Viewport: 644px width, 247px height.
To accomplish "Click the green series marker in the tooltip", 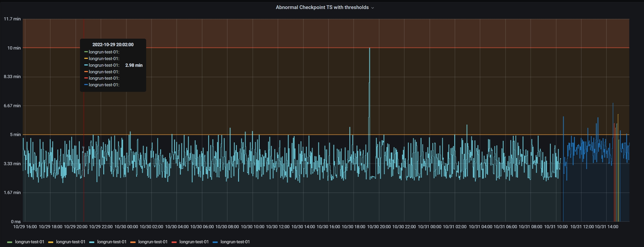I will click(x=86, y=52).
